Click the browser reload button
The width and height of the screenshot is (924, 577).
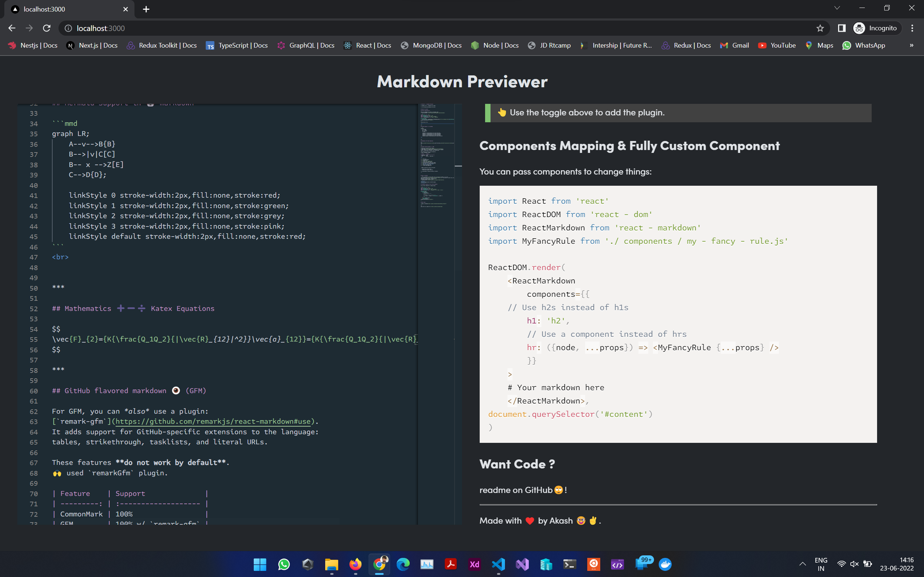pos(47,28)
